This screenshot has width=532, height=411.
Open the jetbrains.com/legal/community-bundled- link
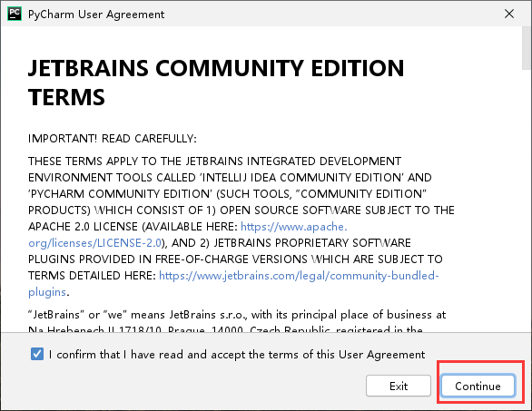click(x=299, y=276)
